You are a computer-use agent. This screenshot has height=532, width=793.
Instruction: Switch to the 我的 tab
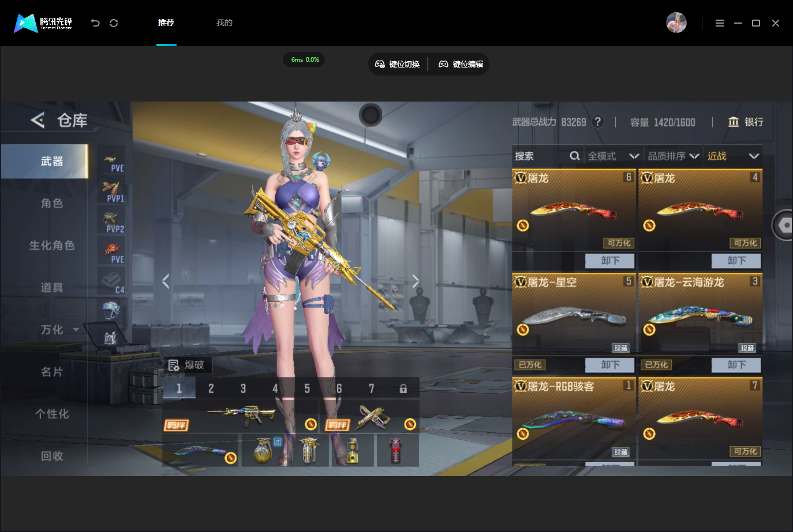pyautogui.click(x=224, y=23)
